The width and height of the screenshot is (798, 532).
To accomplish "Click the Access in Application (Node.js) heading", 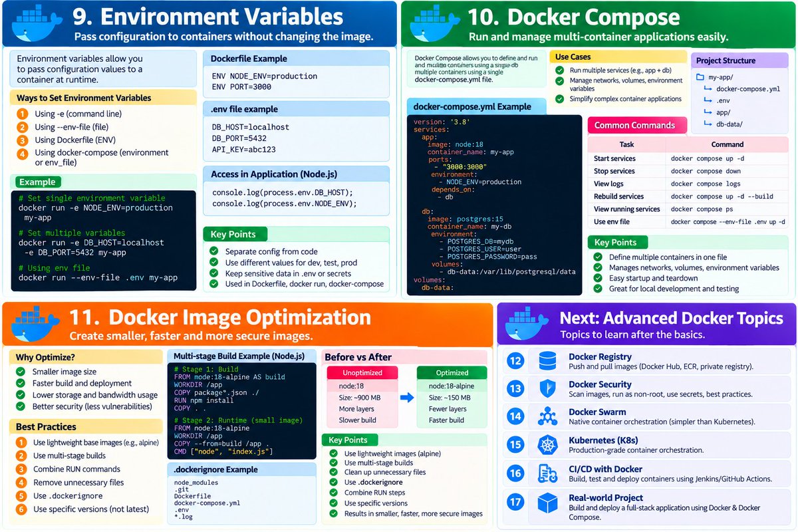I will 273,174.
